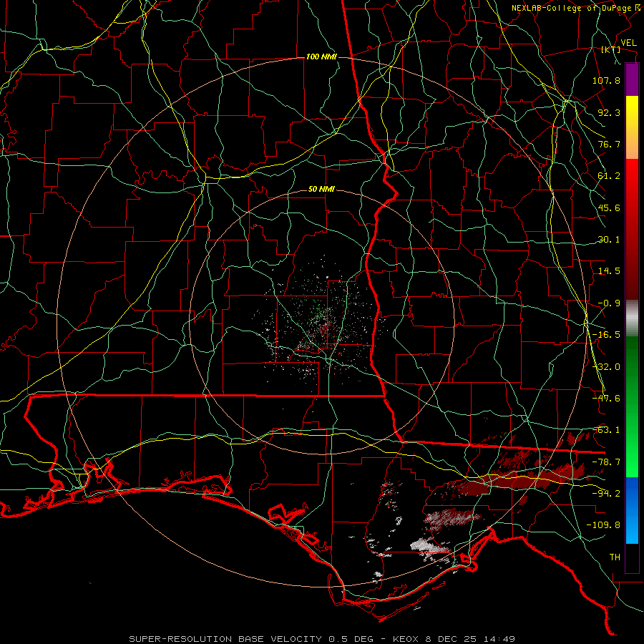Pick the gray near-zero segment of the color bar
The image size is (644, 644).
coord(632,318)
